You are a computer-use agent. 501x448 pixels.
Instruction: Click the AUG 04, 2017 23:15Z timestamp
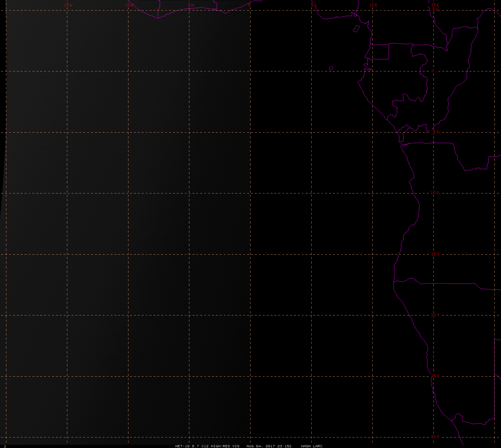[x=269, y=446]
